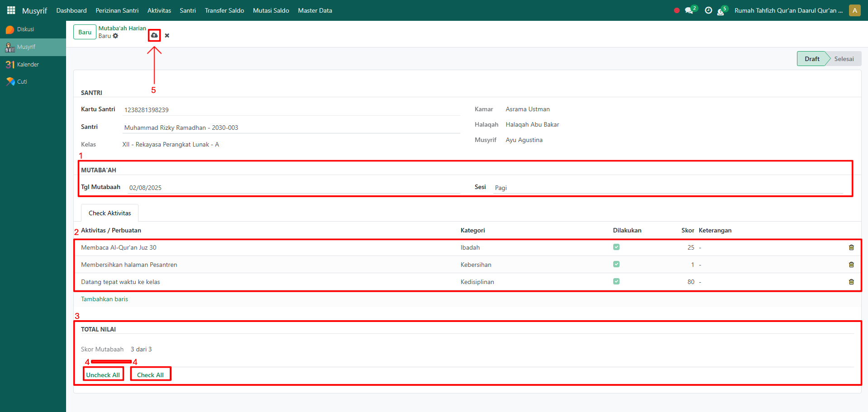Uncheck Dilakukan for Membaca Al-Qur'an Juz 30
The height and width of the screenshot is (412, 868).
(x=616, y=247)
